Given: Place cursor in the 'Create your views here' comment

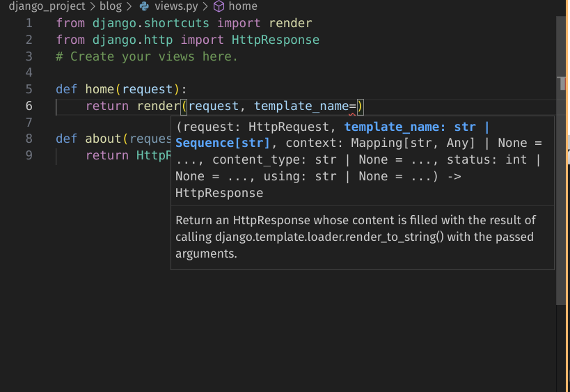Looking at the screenshot, I should tap(153, 56).
